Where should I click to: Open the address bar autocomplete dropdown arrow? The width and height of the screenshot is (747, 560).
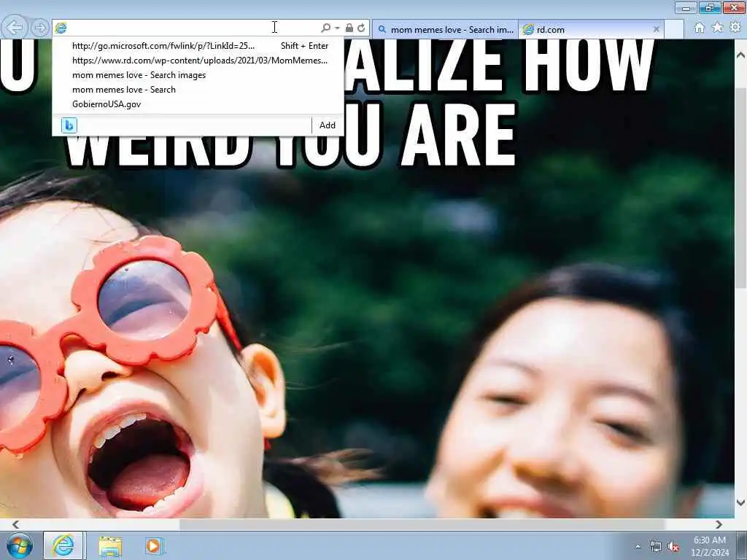point(337,28)
